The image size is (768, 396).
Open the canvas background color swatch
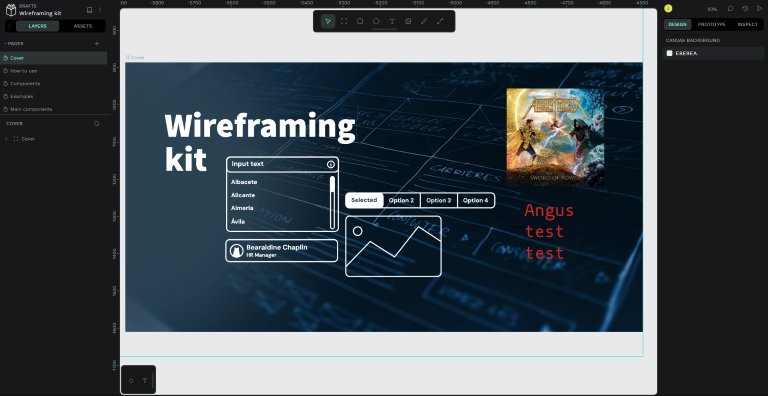670,53
